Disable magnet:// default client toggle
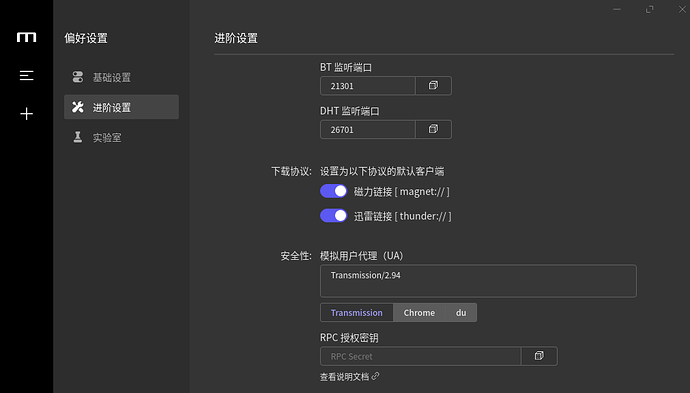 (334, 191)
